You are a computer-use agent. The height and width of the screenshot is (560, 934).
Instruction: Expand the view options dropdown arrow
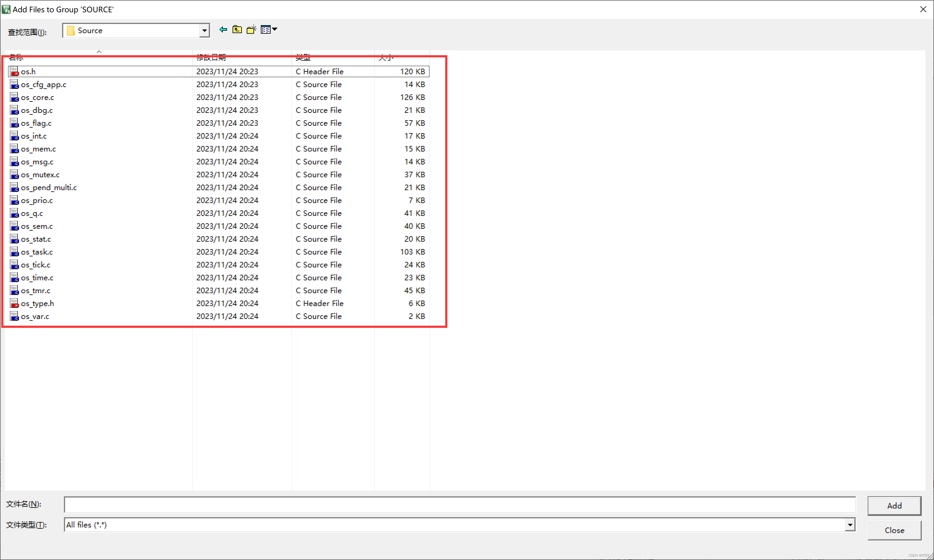(275, 29)
